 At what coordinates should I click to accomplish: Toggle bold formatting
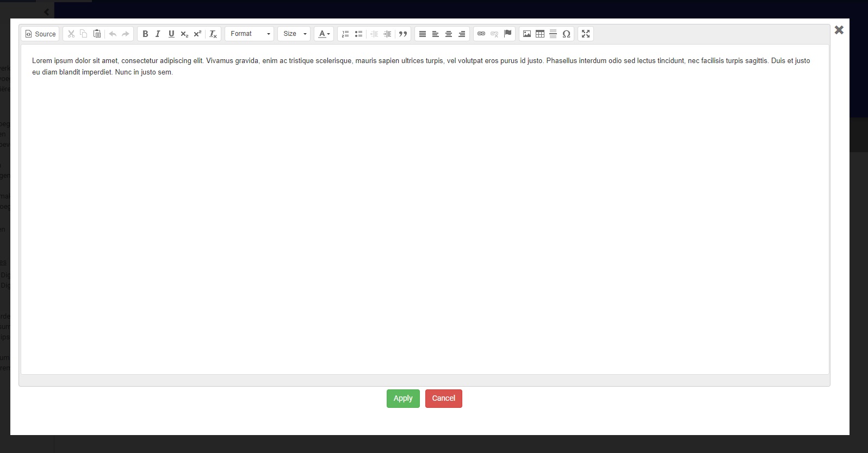pos(145,34)
